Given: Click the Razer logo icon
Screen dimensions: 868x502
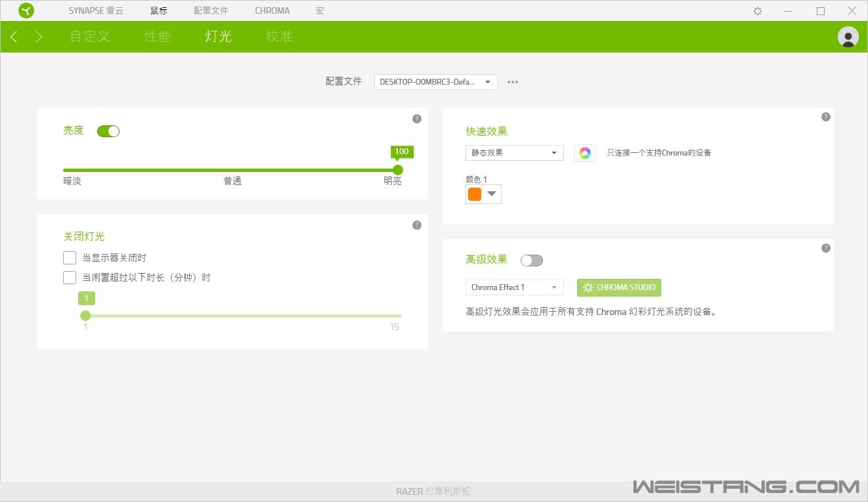Looking at the screenshot, I should (26, 10).
